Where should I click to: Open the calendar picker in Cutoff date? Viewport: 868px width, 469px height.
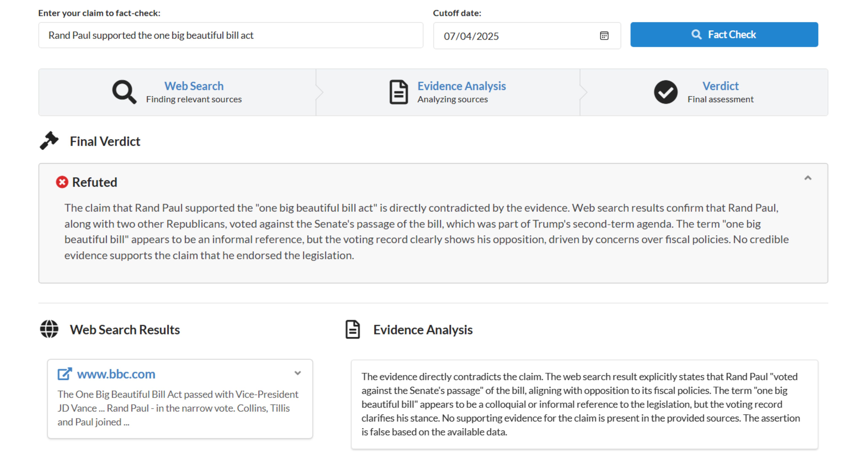click(x=604, y=36)
